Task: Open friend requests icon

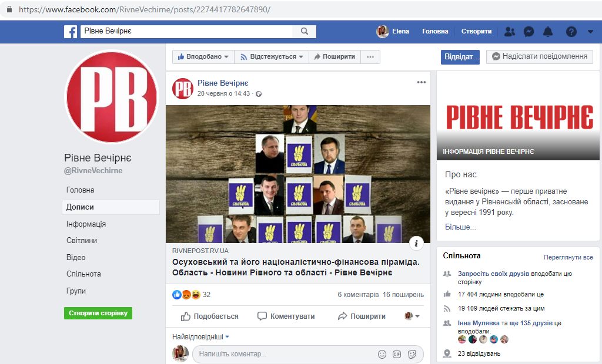Action: [510, 32]
